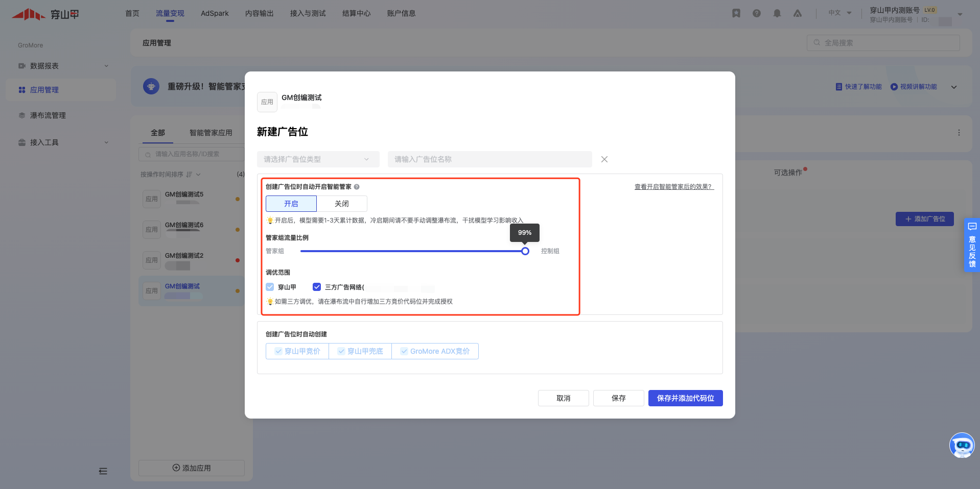This screenshot has width=980, height=489.
Task: Click the 保存 button
Action: pyautogui.click(x=619, y=398)
